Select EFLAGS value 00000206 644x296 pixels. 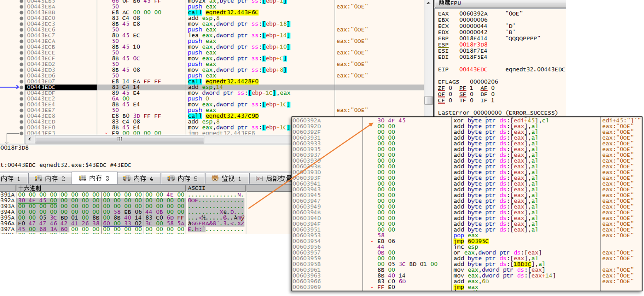click(484, 82)
